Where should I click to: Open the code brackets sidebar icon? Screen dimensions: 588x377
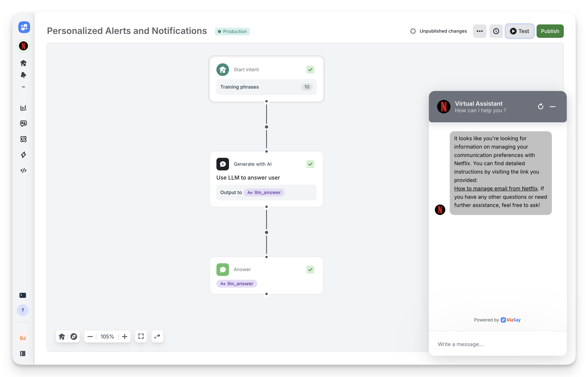(23, 170)
